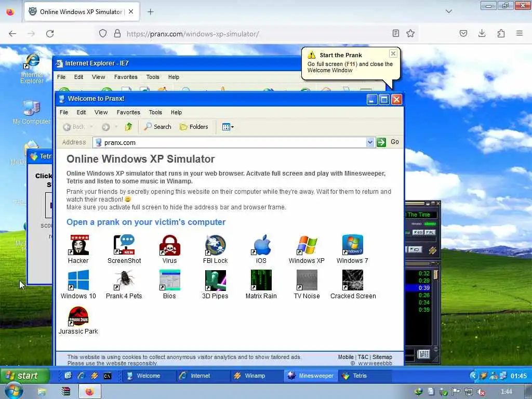
Task: Open Tools menu in Internet Explorer IE7 window
Action: point(153,77)
